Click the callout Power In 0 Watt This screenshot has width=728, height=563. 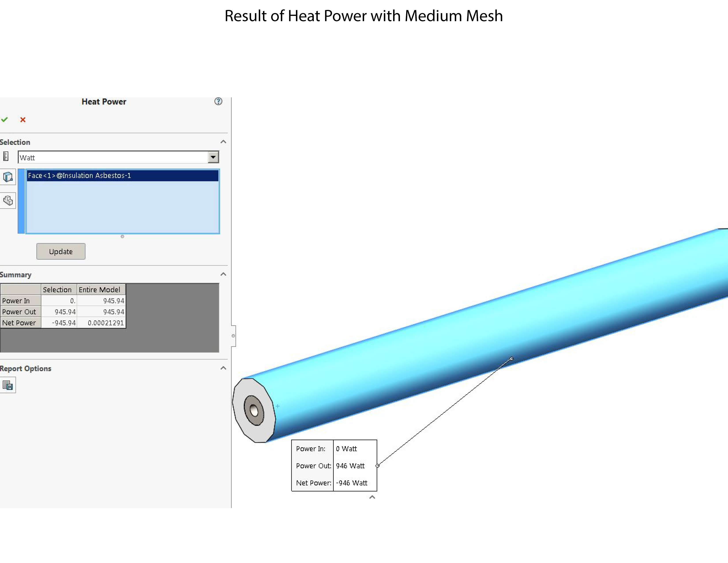[x=346, y=449]
